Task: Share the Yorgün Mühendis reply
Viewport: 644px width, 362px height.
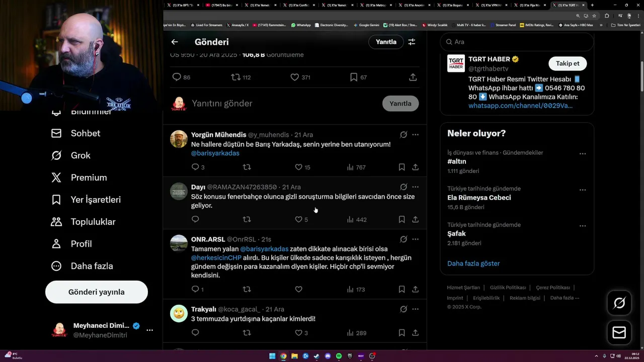Action: point(415,167)
